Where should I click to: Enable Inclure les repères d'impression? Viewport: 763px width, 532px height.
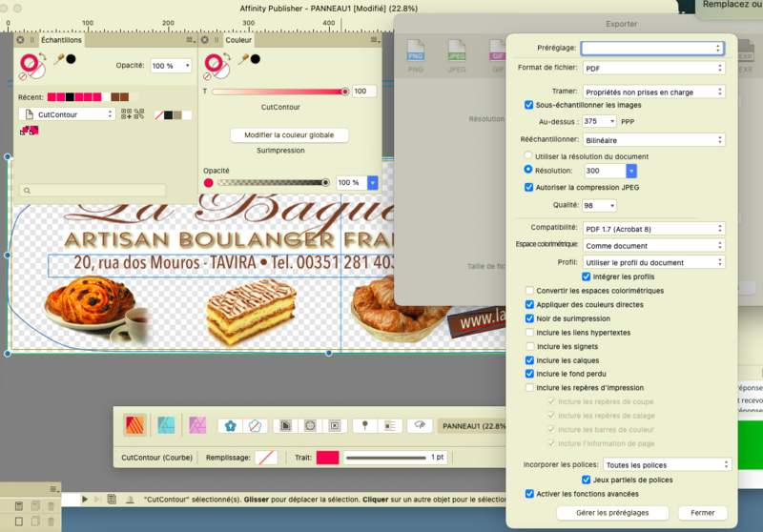coord(529,388)
